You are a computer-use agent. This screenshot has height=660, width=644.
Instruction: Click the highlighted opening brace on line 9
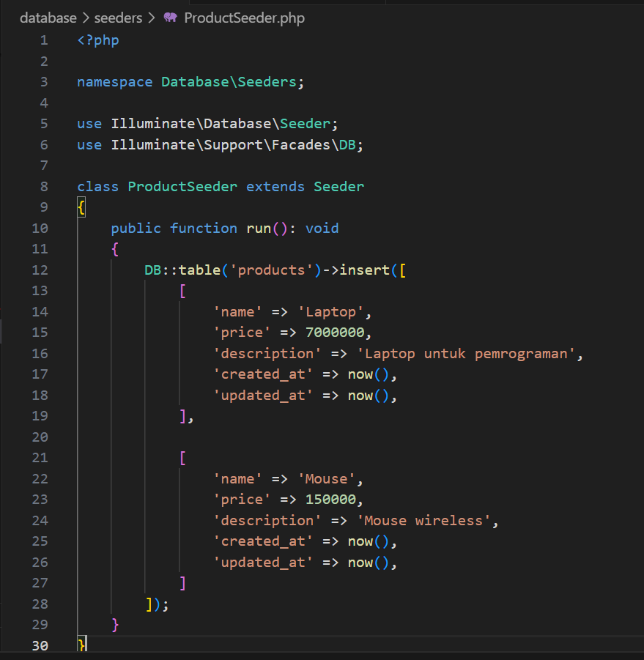point(81,207)
